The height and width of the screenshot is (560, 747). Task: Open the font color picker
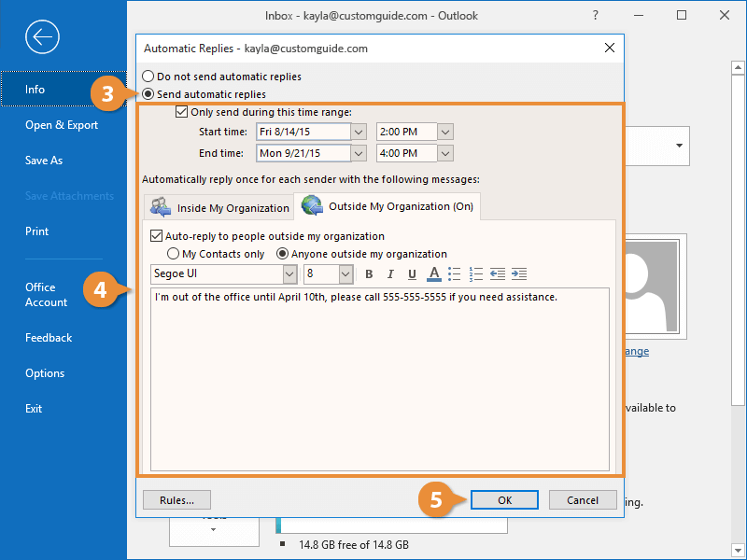click(x=433, y=274)
